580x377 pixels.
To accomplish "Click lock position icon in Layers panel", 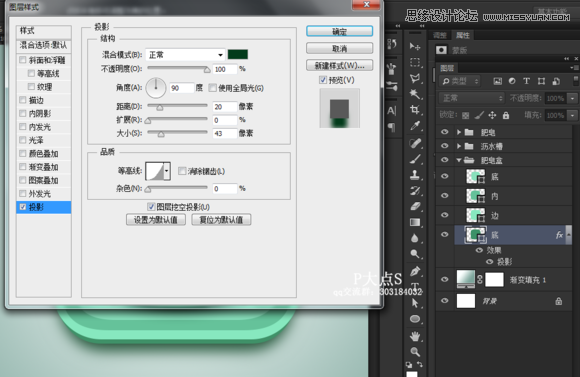I will point(492,115).
